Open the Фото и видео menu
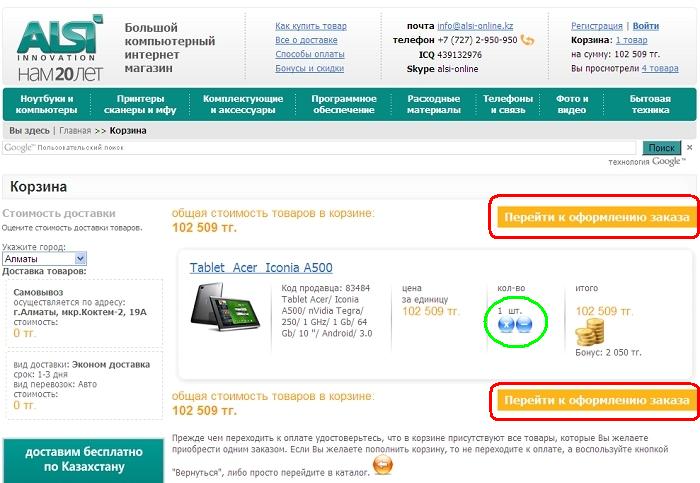The image size is (700, 483). (572, 104)
